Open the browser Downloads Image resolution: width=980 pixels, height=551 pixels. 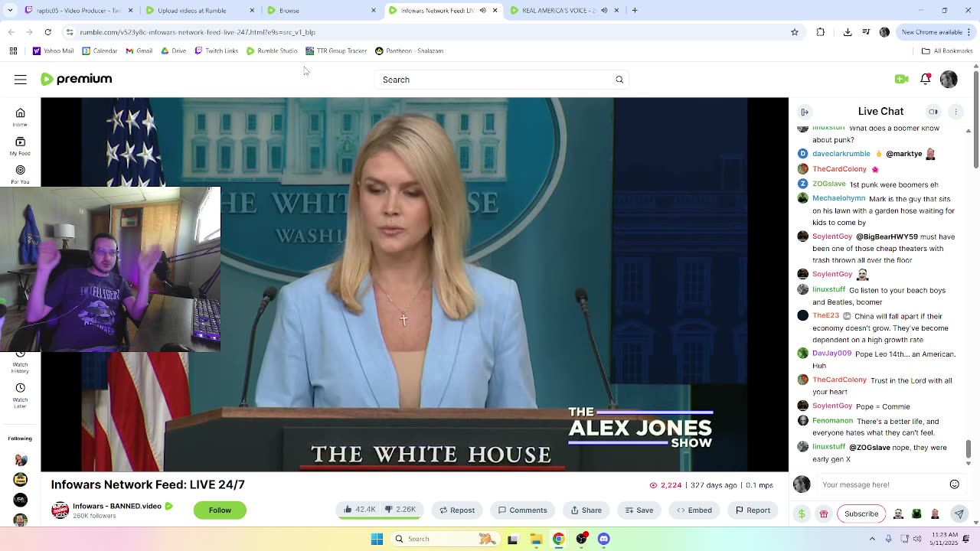pos(848,32)
